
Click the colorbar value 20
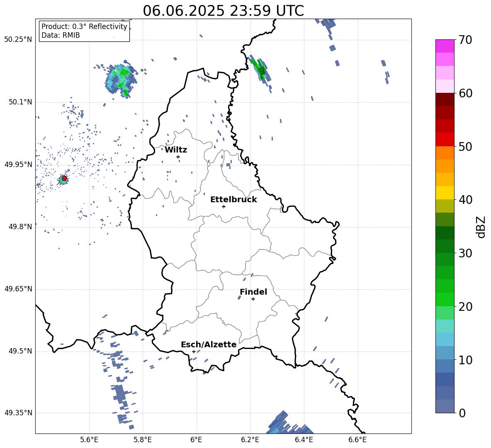click(465, 307)
